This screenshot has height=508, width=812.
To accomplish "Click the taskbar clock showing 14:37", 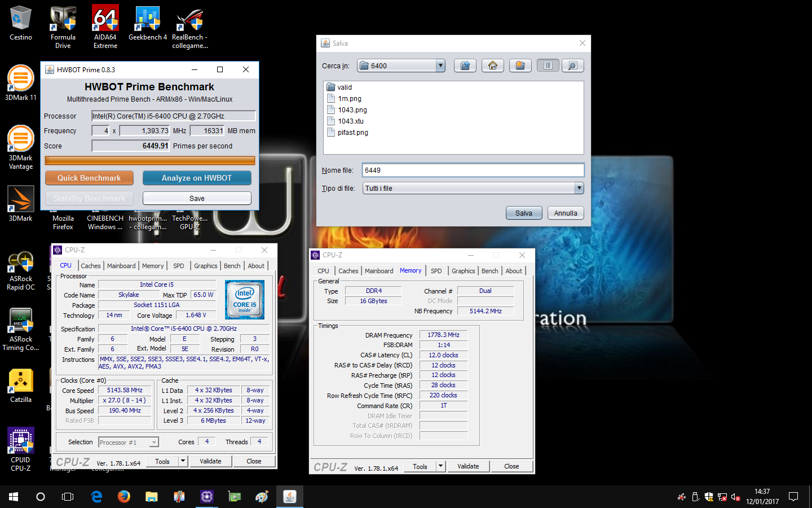I will coord(762,497).
